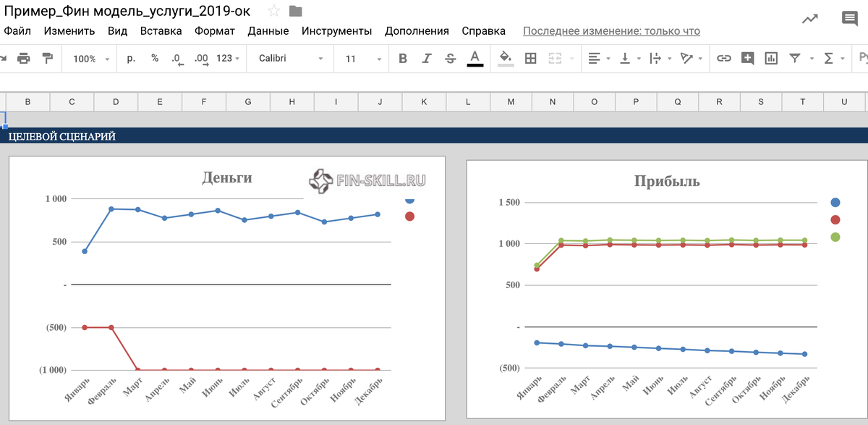Print the spreadsheet with the printer icon
Screen dimensions: 868x425
pos(24,59)
